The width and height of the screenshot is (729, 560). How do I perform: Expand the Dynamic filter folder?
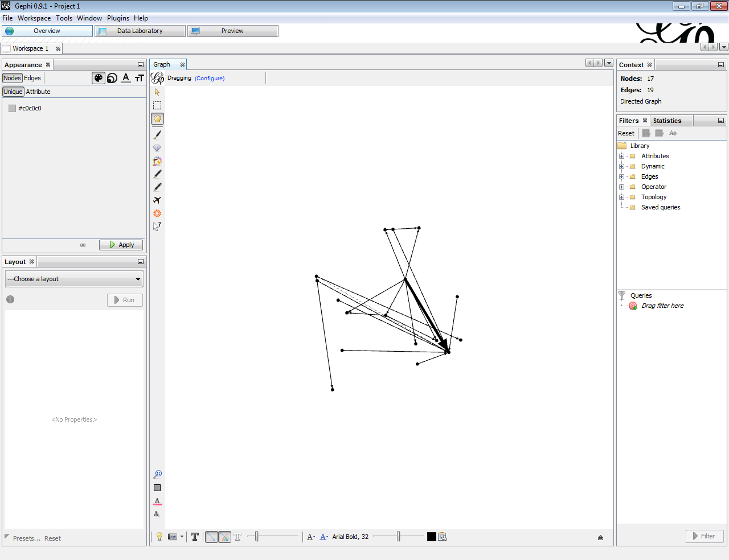[621, 166]
